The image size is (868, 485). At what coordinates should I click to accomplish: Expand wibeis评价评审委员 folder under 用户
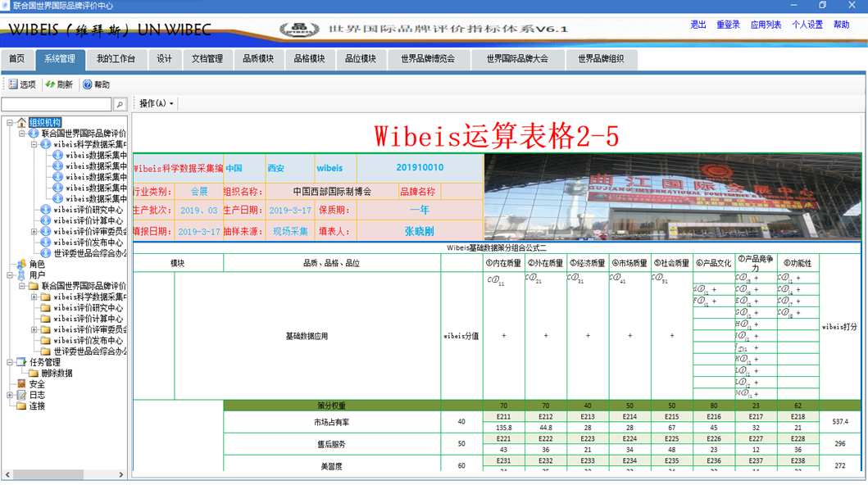tap(34, 329)
